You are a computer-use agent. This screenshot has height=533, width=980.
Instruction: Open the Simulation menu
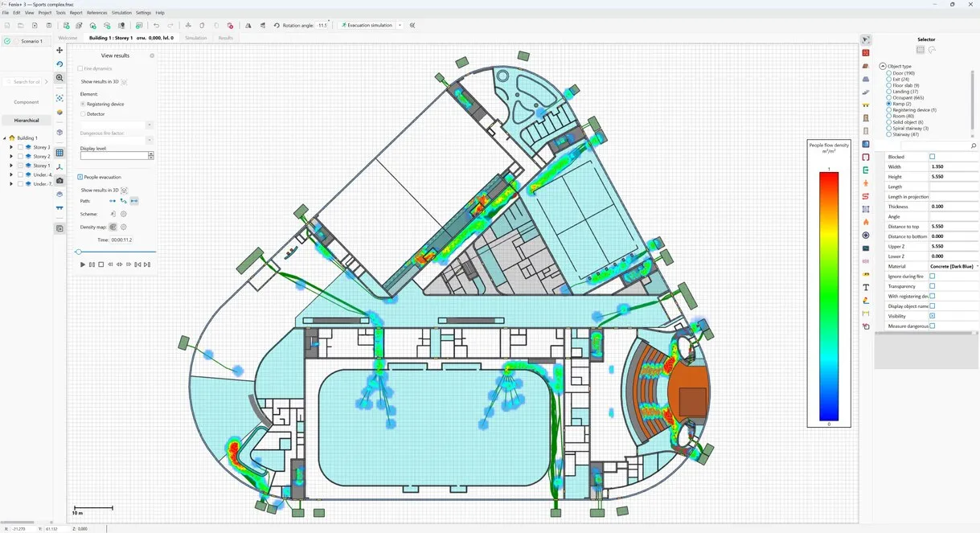121,13
